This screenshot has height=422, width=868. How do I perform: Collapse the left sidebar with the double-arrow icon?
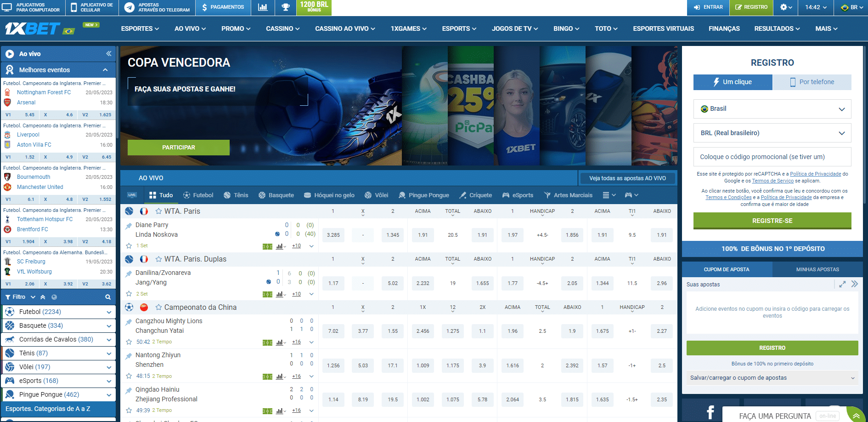coord(109,54)
